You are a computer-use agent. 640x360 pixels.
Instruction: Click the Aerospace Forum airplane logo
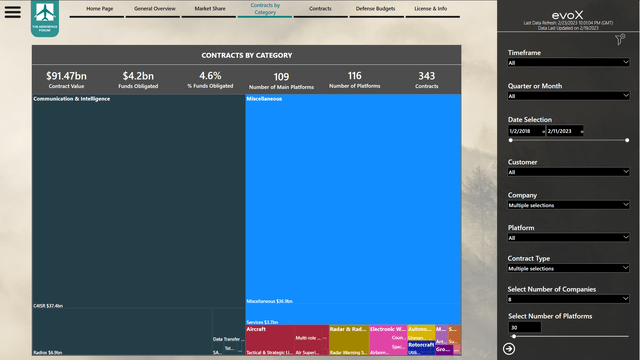coord(45,18)
